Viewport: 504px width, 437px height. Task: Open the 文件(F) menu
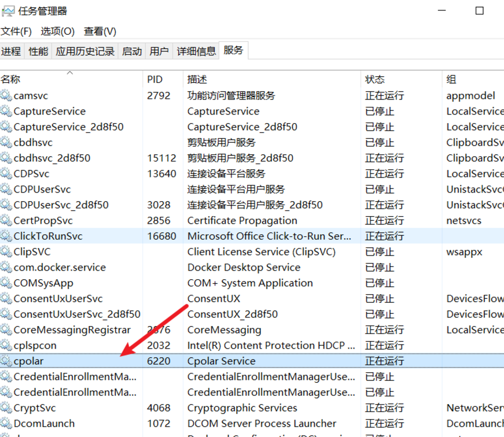point(17,31)
